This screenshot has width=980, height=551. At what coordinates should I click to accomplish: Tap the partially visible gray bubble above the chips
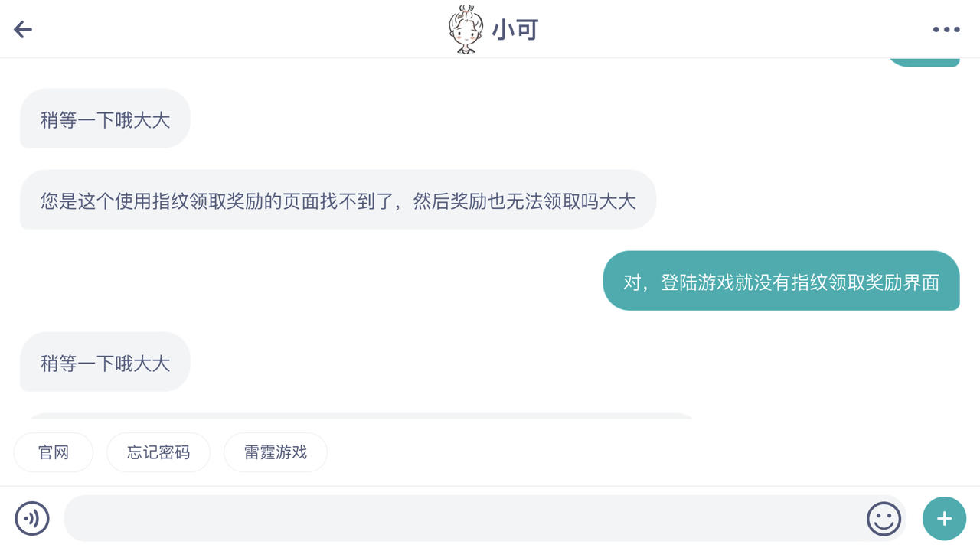[360, 416]
